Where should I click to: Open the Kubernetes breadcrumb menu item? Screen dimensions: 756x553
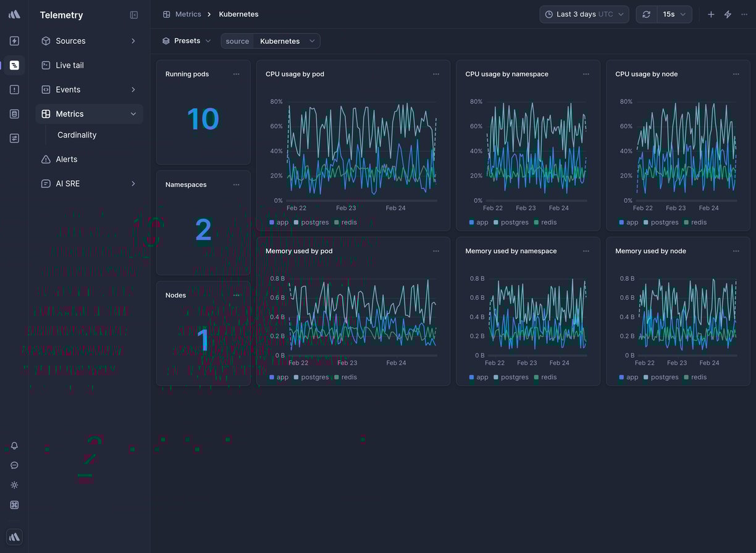pyautogui.click(x=238, y=14)
